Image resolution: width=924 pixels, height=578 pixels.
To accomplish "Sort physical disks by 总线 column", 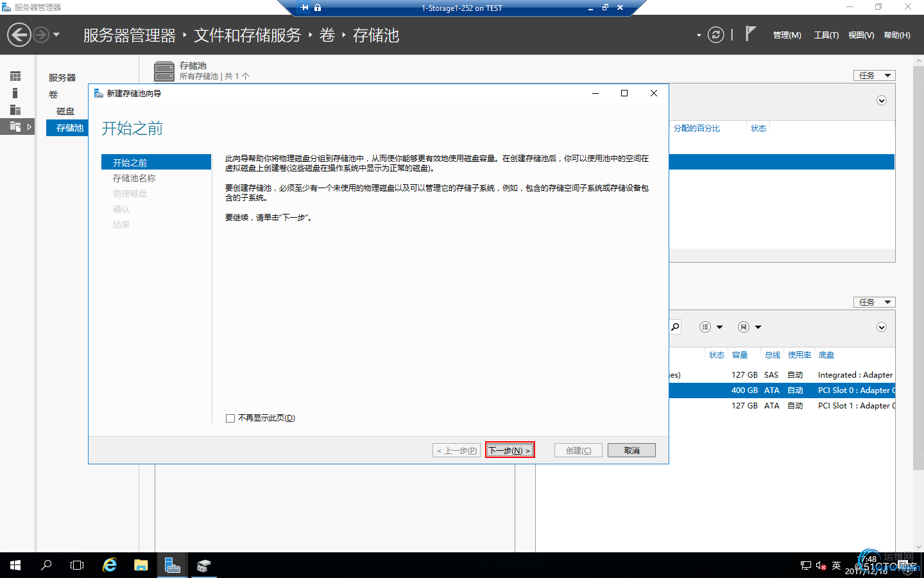I will click(x=773, y=355).
